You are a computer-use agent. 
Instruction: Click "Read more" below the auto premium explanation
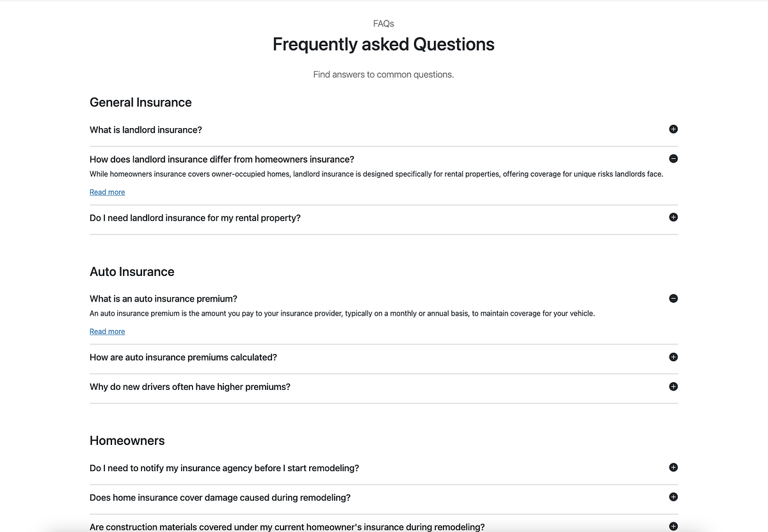pos(107,331)
